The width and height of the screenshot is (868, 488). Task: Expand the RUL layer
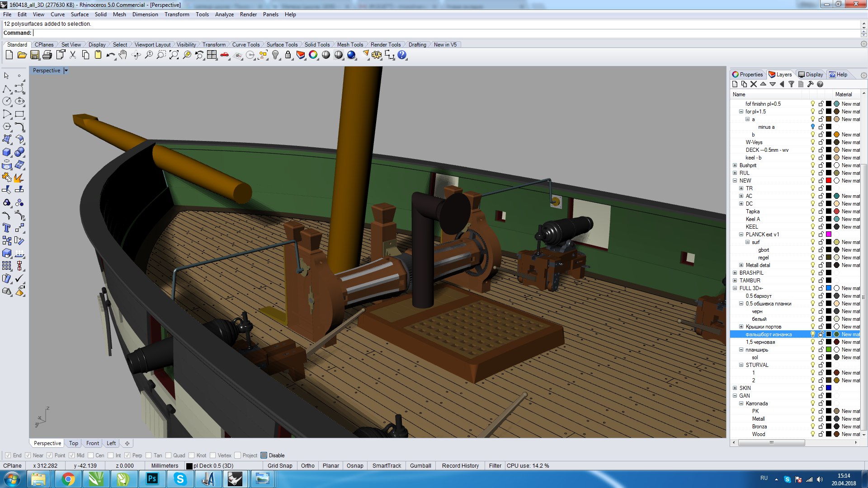(735, 173)
